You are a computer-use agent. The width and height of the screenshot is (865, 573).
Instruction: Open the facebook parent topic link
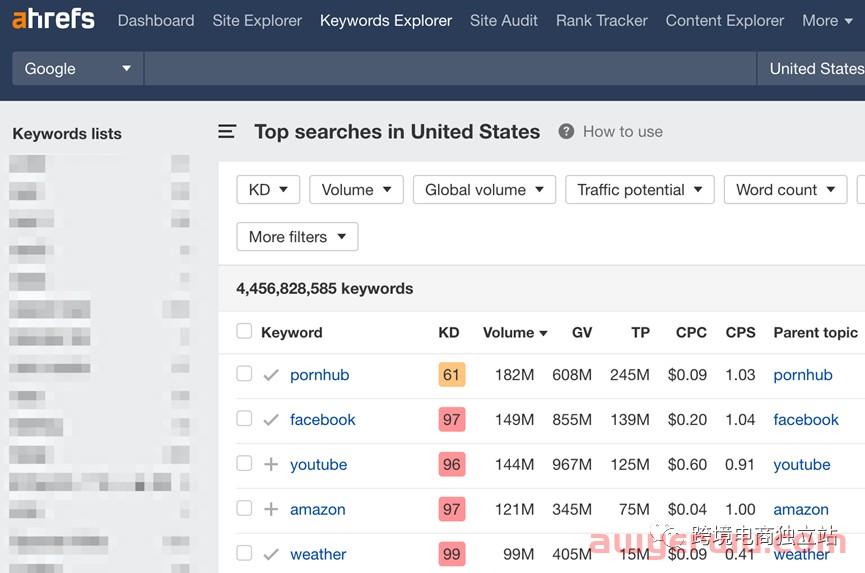pyautogui.click(x=806, y=420)
